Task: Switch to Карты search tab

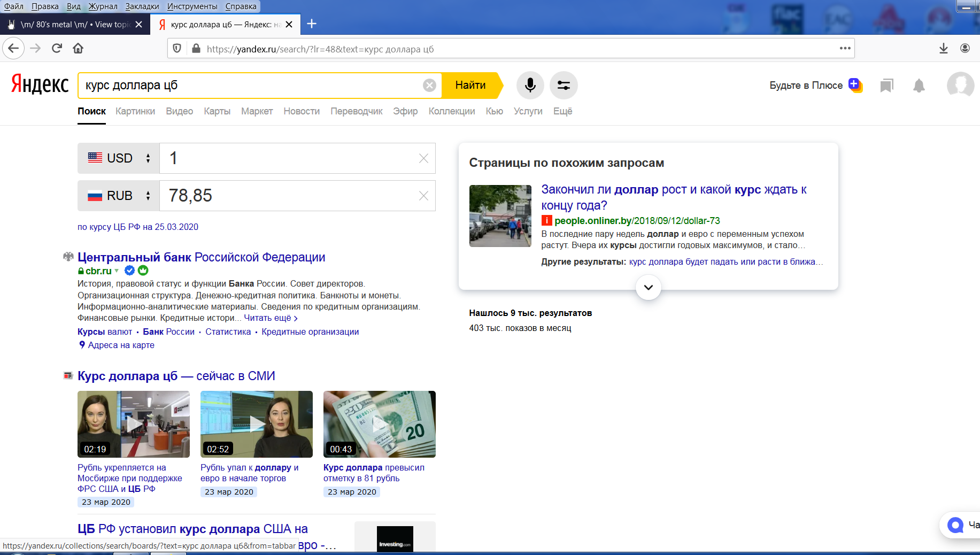Action: point(217,111)
